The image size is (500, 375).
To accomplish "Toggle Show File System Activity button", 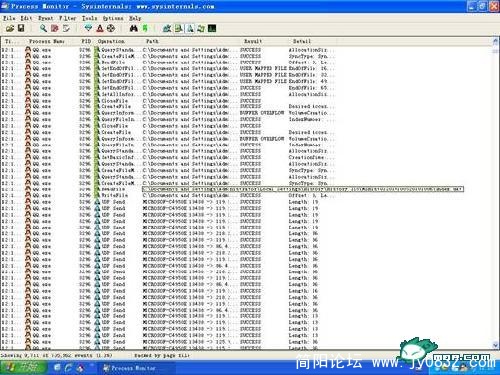I will coord(178,28).
